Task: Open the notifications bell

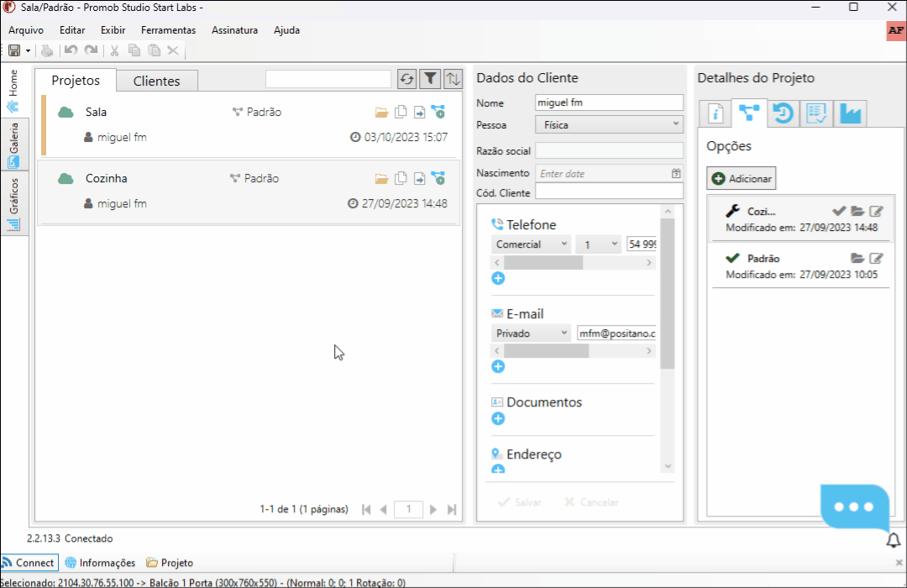Action: point(894,541)
